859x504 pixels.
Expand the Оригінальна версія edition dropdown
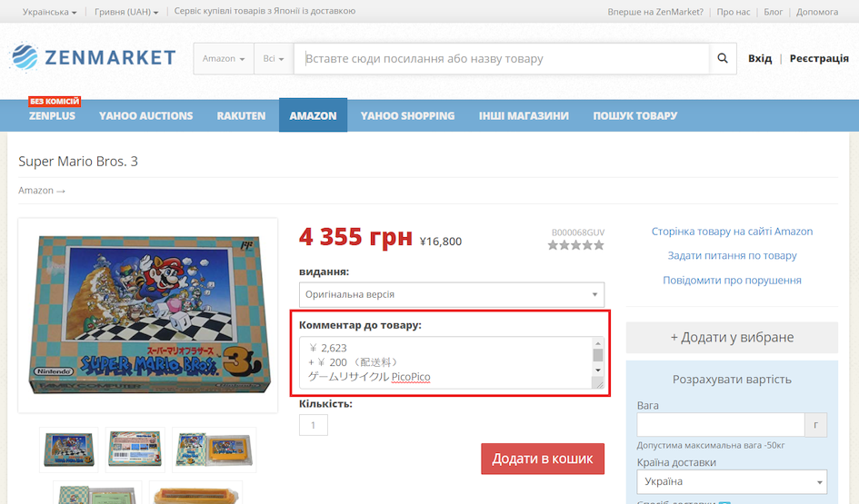[452, 294]
